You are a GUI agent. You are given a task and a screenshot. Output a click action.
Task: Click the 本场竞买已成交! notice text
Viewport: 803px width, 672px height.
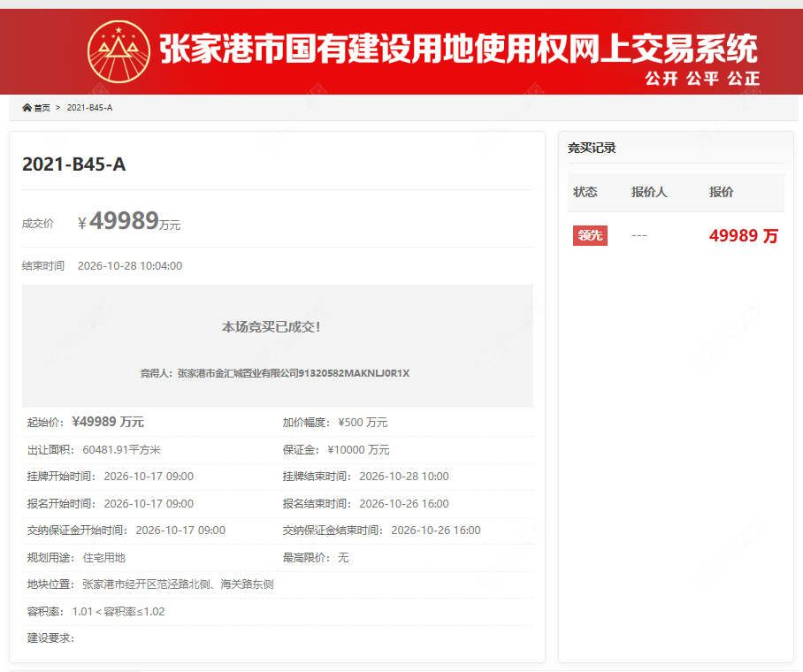[271, 327]
